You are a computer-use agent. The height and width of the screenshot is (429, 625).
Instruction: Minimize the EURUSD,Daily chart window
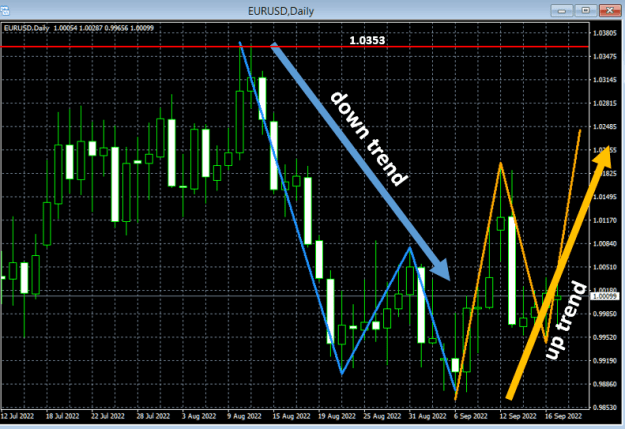click(562, 10)
